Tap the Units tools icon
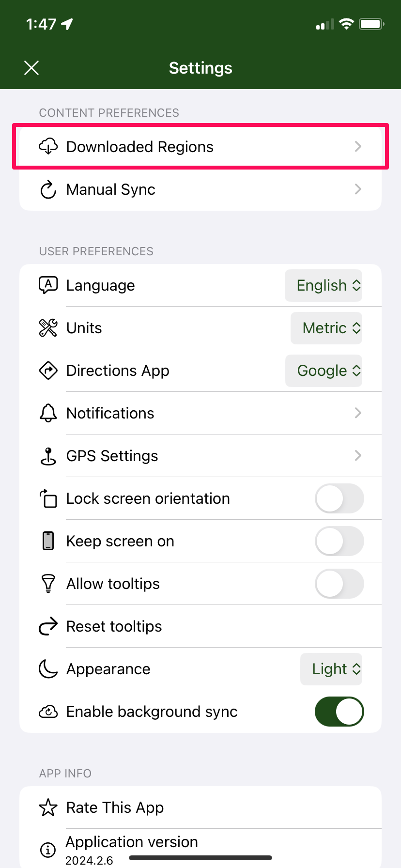Image resolution: width=401 pixels, height=868 pixels. 48,328
